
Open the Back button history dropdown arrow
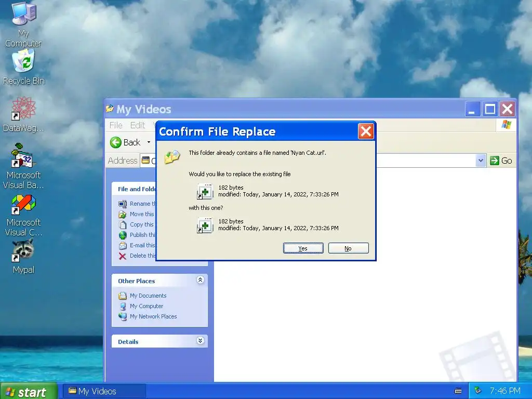click(149, 142)
